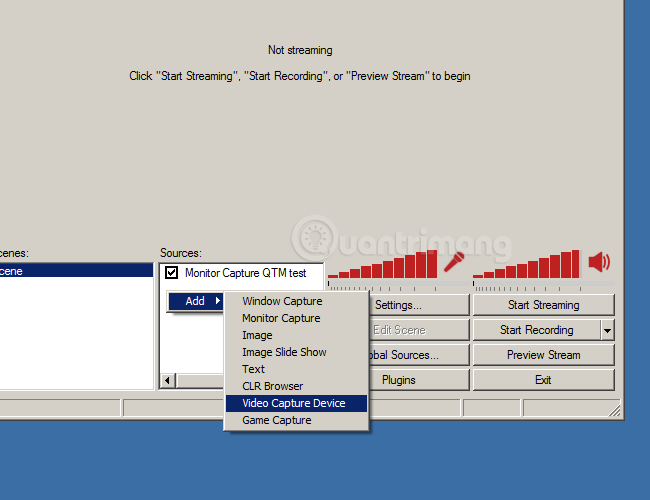Pick the Image source option

257,335
